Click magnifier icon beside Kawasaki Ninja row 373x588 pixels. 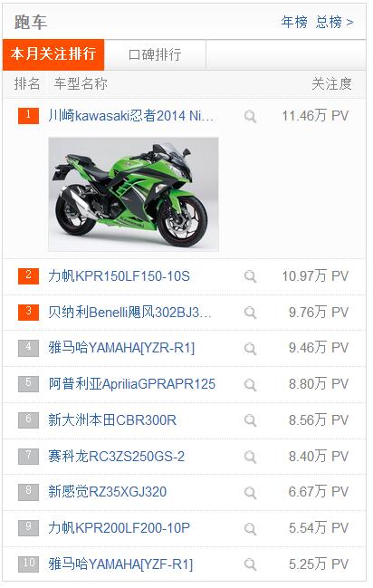pos(250,117)
